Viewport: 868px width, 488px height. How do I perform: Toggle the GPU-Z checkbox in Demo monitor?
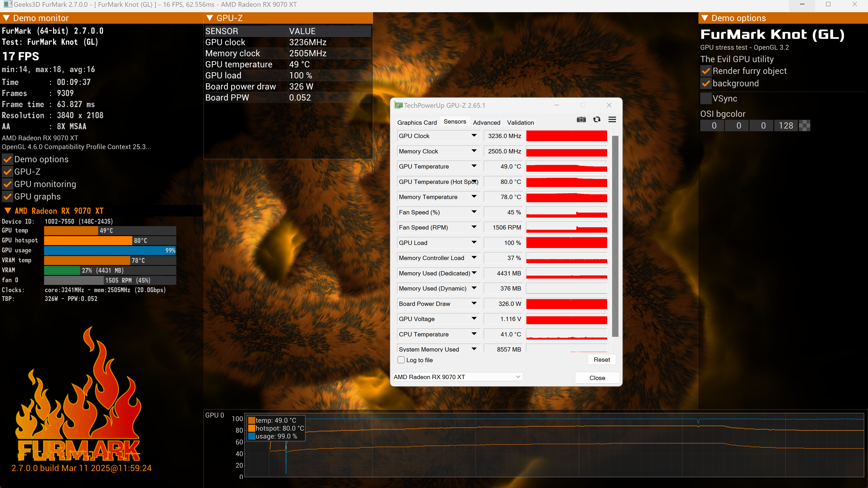(7, 172)
